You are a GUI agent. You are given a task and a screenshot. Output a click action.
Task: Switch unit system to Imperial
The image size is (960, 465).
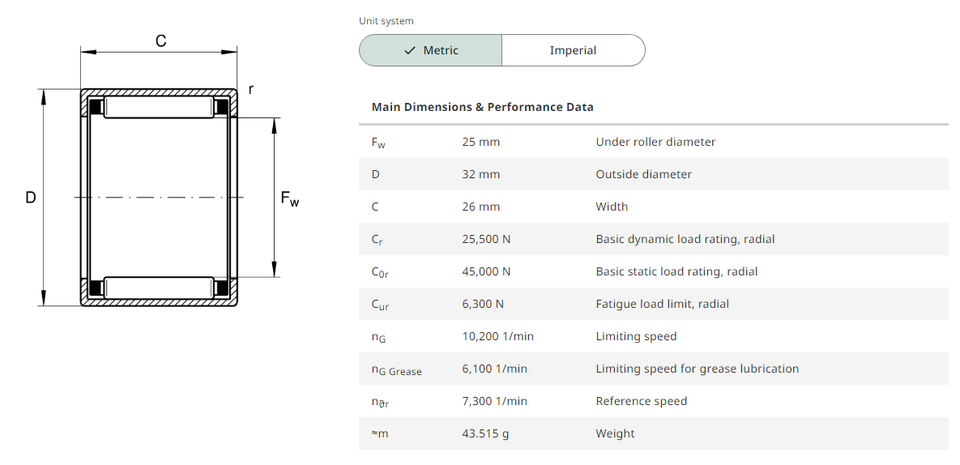pyautogui.click(x=573, y=50)
